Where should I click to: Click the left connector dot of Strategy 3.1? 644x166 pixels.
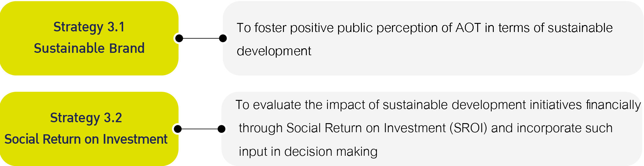(179, 38)
